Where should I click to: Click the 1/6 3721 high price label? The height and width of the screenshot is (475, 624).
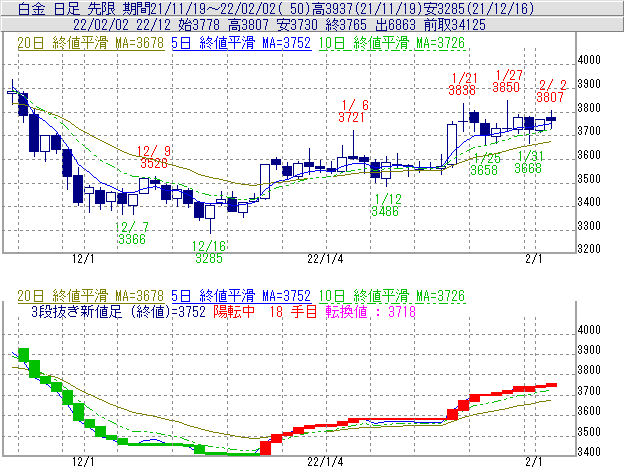click(352, 111)
